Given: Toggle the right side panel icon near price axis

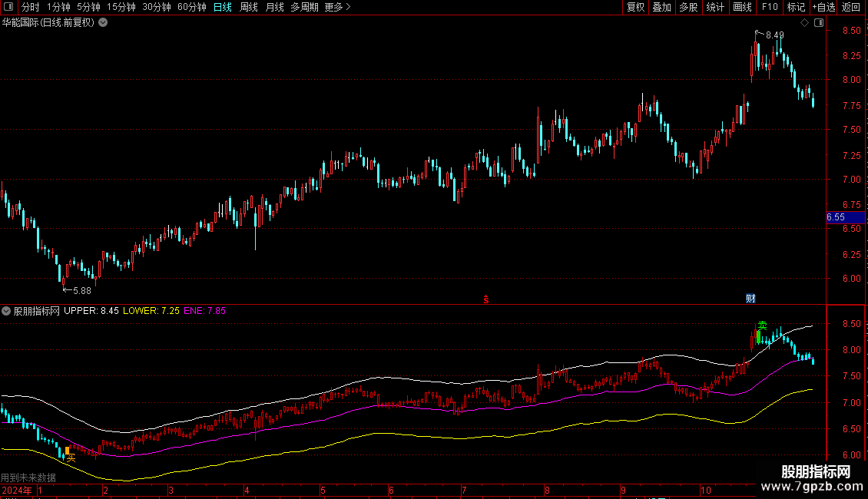Looking at the screenshot, I should (819, 23).
